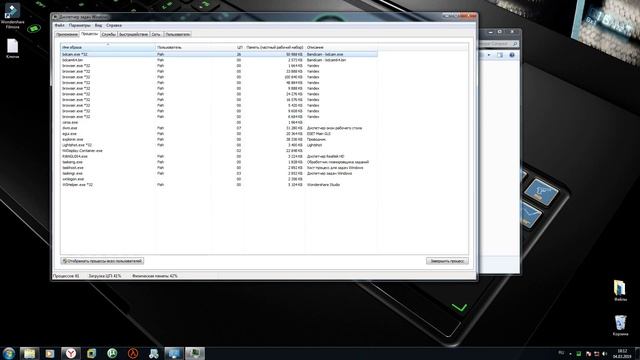Select the taskeng.exe process row
This screenshot has width=640, height=360.
219,162
